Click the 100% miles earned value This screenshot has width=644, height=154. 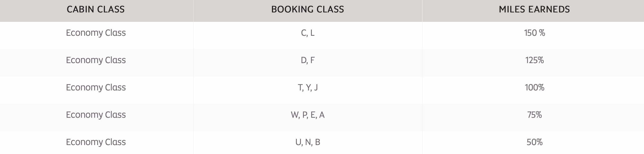[x=534, y=87]
